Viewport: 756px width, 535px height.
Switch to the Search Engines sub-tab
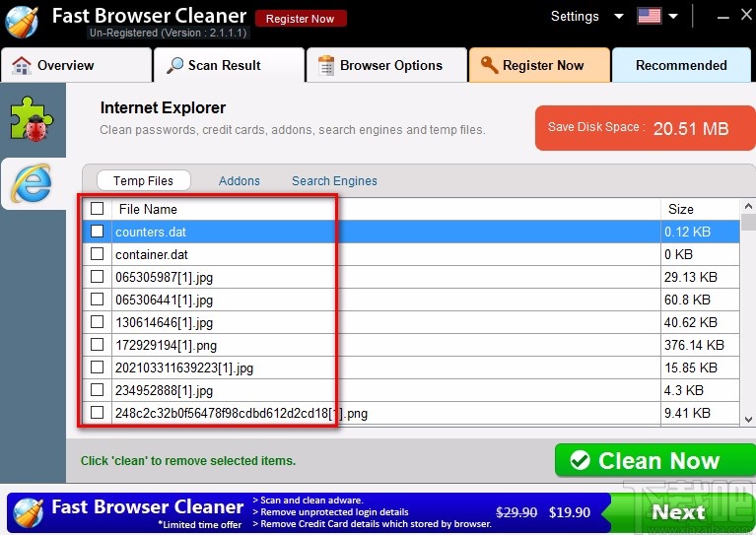coord(334,180)
